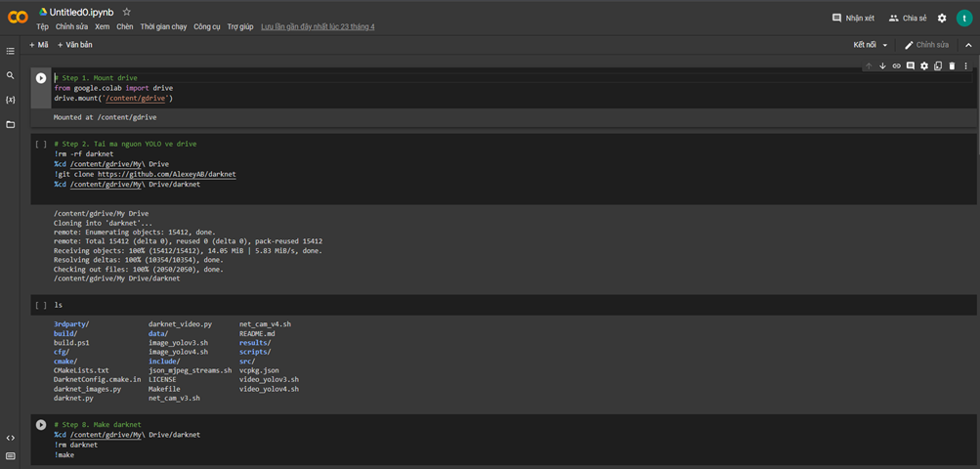The height and width of the screenshot is (469, 980).
Task: Expand the Kết nối dropdown arrow
Action: tap(885, 45)
